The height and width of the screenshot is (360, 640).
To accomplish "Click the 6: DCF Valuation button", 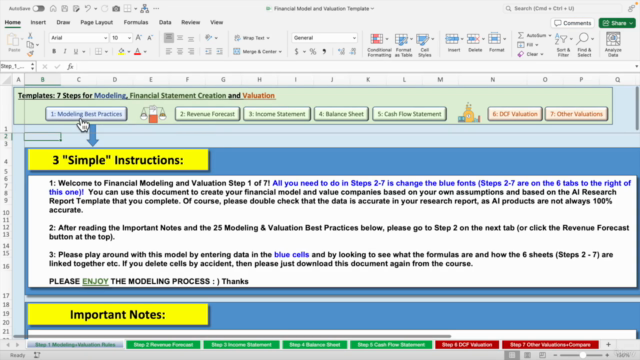I will point(514,114).
